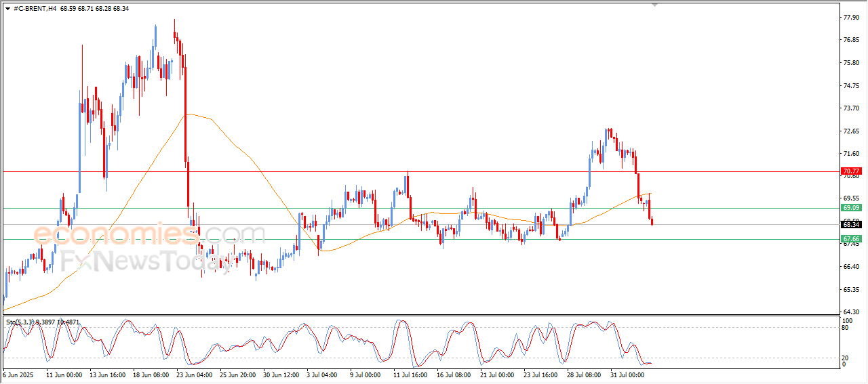
Task: Click the 11 Jul 16:00 time label
Action: 411,374
